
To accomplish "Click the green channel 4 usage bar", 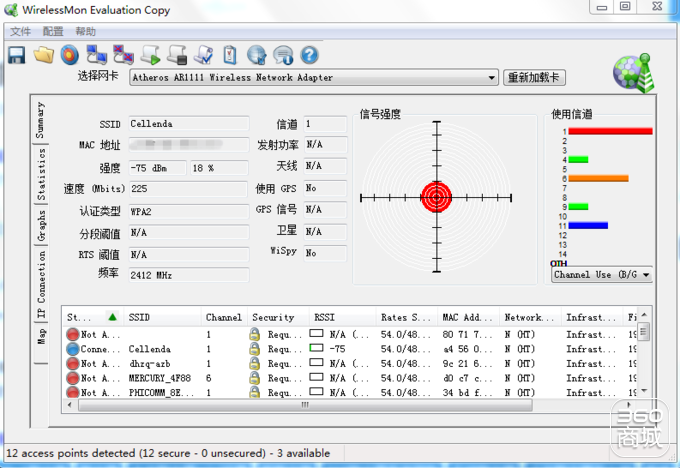I will (x=578, y=160).
